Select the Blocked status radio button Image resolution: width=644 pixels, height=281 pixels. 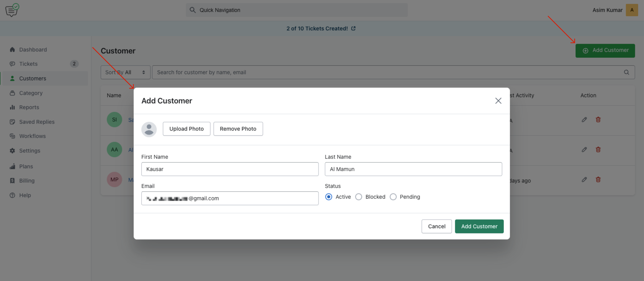(359, 197)
